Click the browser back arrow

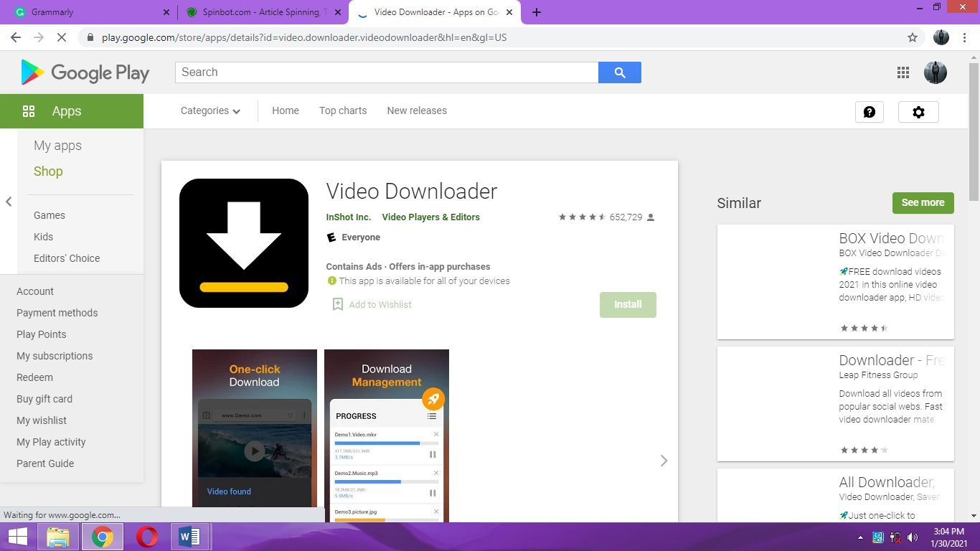(x=16, y=37)
